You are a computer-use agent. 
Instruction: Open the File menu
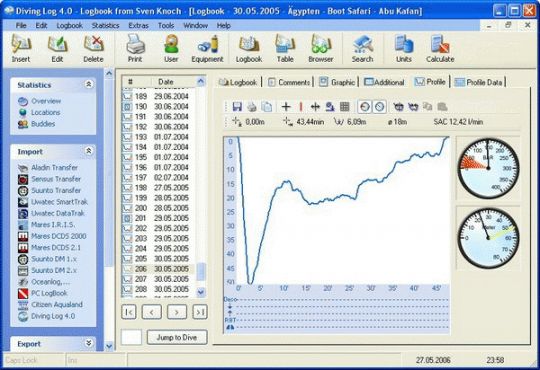pos(21,25)
